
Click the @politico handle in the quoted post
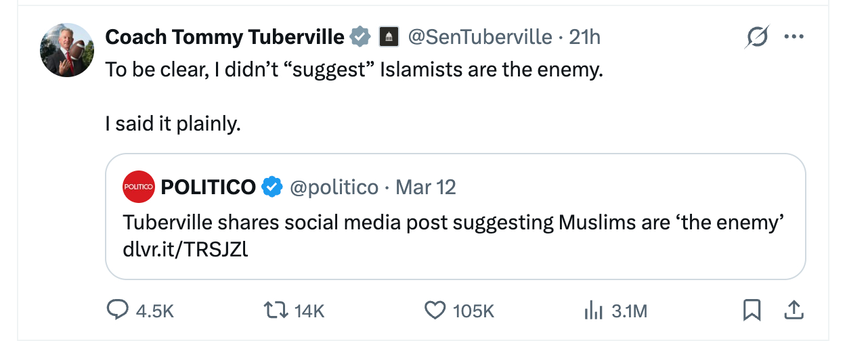tap(334, 187)
